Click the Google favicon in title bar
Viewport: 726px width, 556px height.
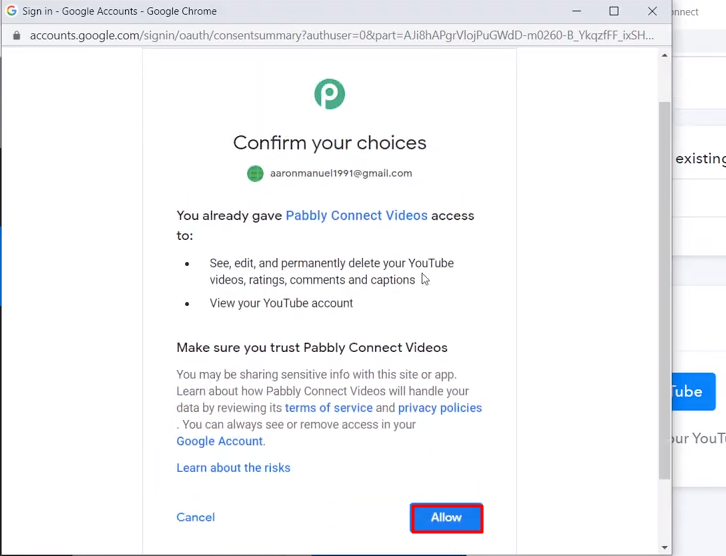coord(12,11)
